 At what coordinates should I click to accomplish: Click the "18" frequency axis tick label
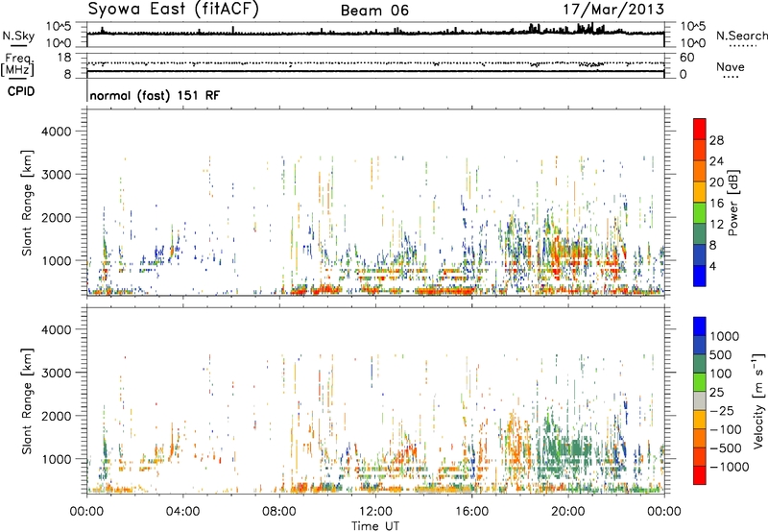pyautogui.click(x=63, y=58)
